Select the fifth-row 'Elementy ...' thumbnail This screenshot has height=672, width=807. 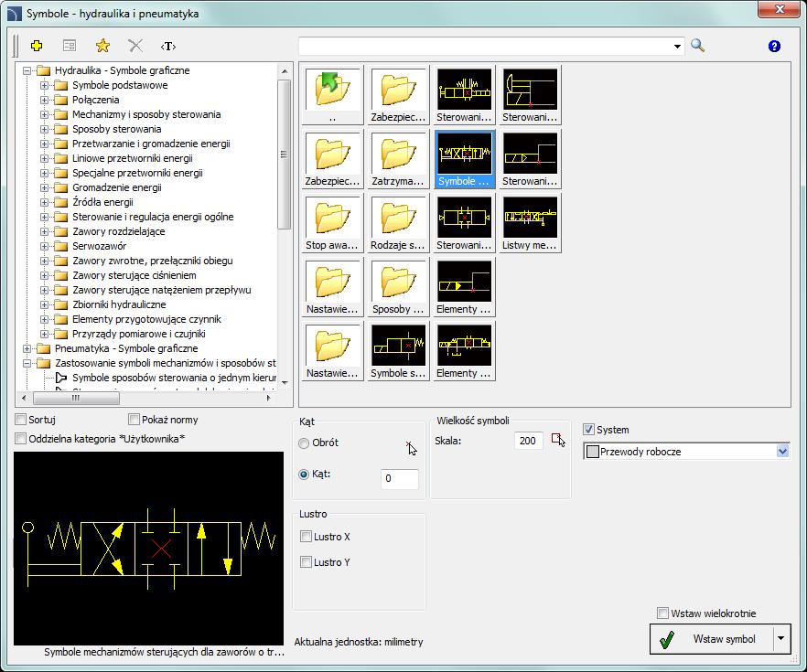tap(464, 351)
